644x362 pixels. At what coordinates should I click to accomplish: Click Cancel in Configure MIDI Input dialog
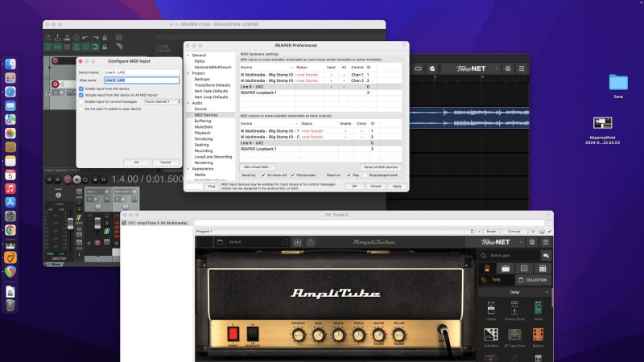pyautogui.click(x=166, y=162)
